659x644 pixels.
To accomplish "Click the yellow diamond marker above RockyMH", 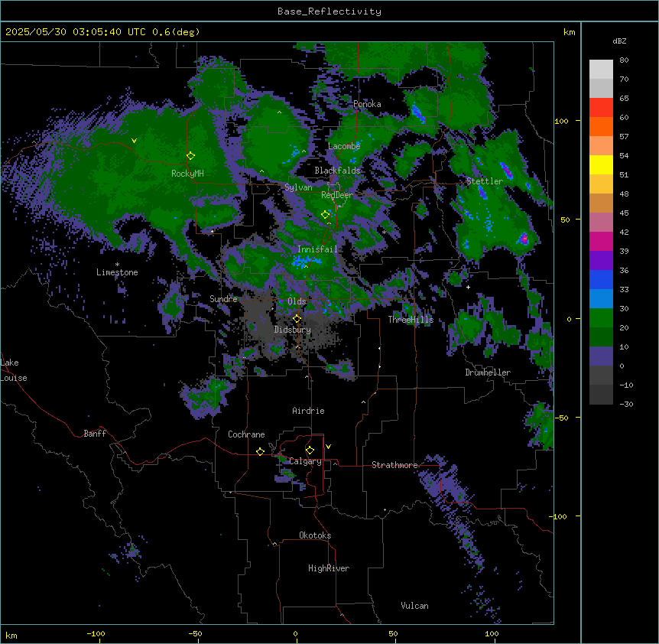I will point(190,156).
